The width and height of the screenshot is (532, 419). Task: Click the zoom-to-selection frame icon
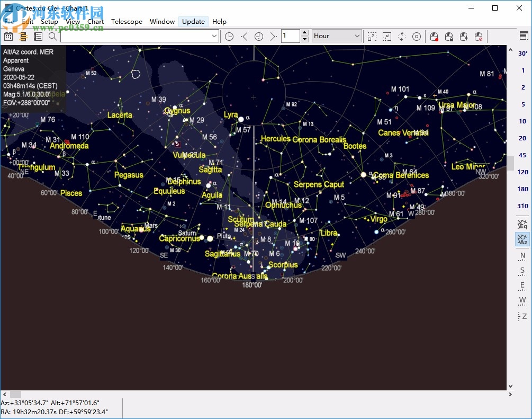(372, 36)
